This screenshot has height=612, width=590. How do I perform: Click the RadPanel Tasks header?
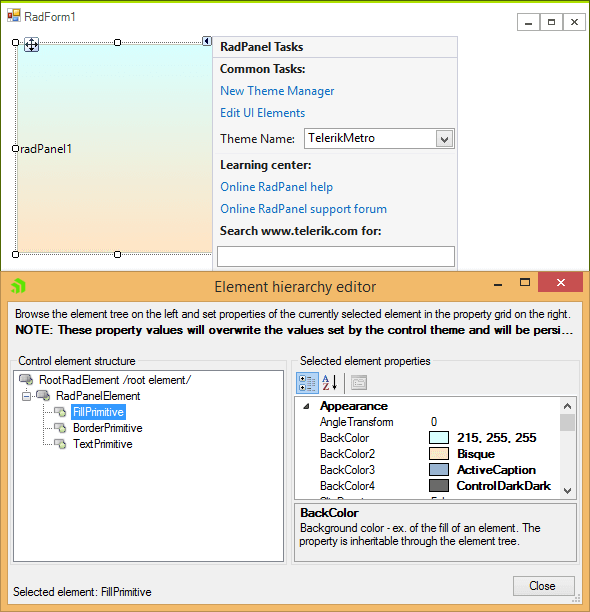click(335, 47)
